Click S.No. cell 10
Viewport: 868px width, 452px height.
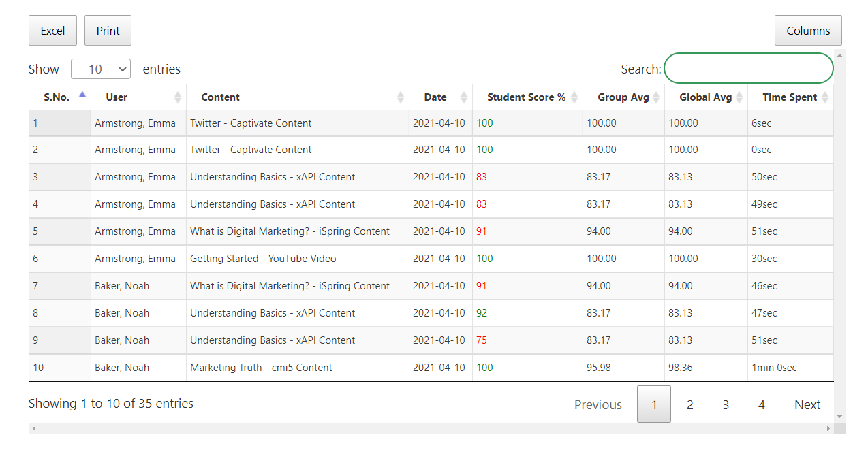point(60,368)
